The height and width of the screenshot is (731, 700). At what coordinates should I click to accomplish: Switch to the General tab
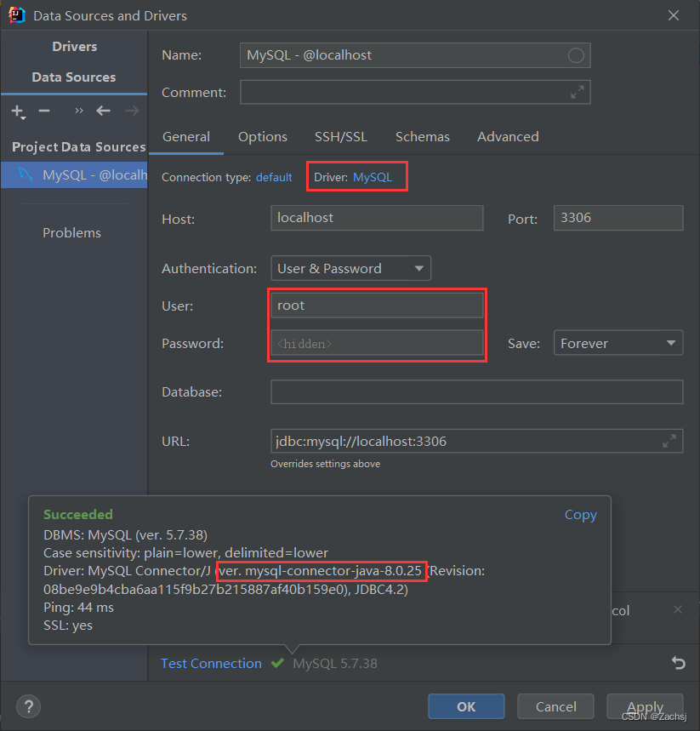[186, 137]
